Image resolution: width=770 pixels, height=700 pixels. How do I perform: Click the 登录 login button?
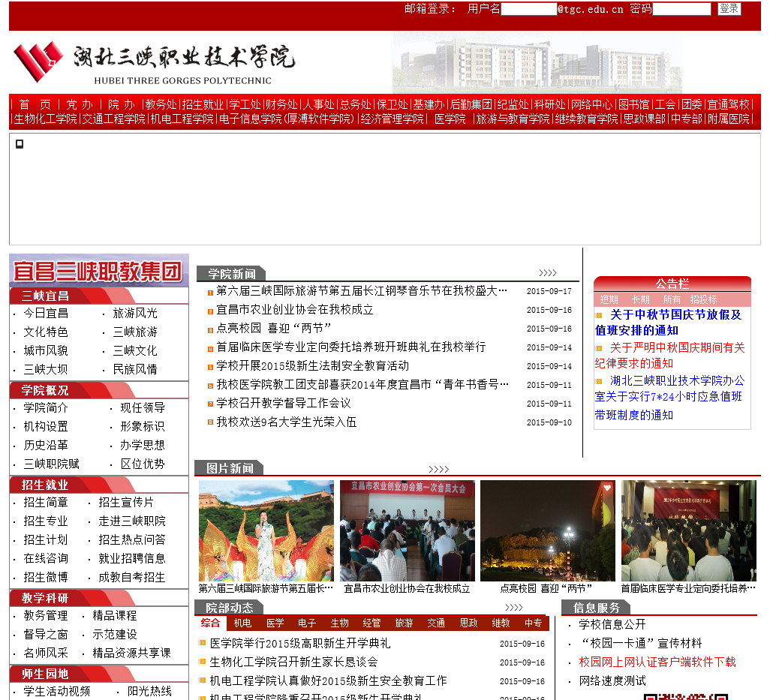point(729,8)
